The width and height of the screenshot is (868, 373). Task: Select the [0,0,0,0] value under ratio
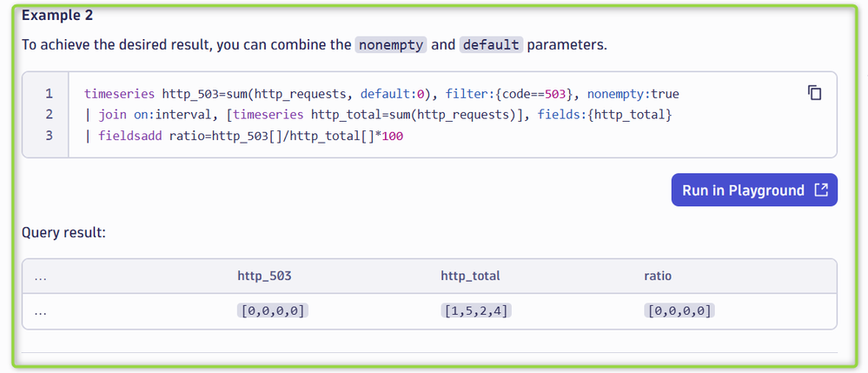(x=679, y=310)
